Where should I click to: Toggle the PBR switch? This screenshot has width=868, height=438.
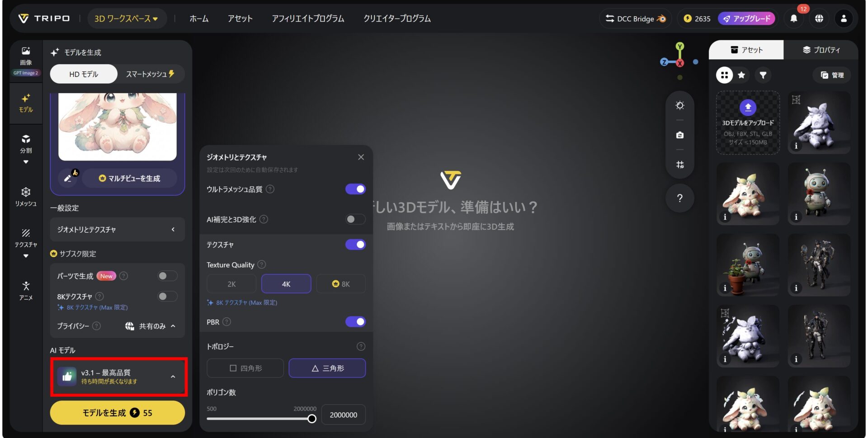(x=355, y=321)
